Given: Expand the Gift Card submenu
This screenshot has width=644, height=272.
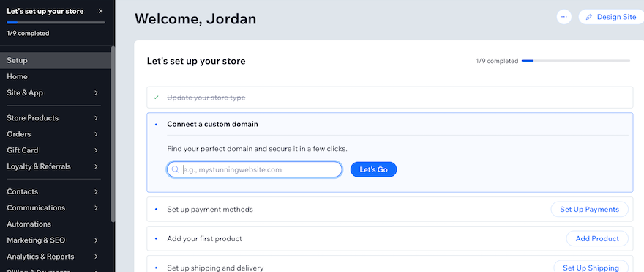Looking at the screenshot, I should (96, 150).
